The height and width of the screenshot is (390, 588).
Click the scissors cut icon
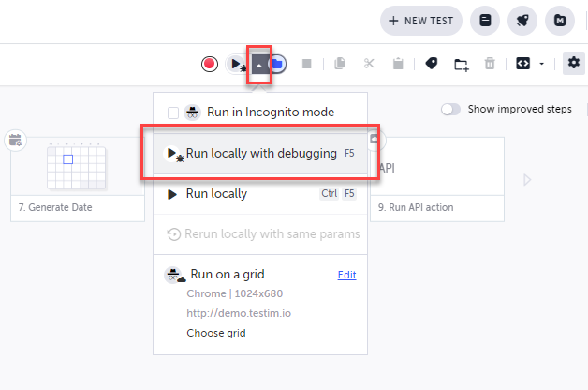pos(369,64)
